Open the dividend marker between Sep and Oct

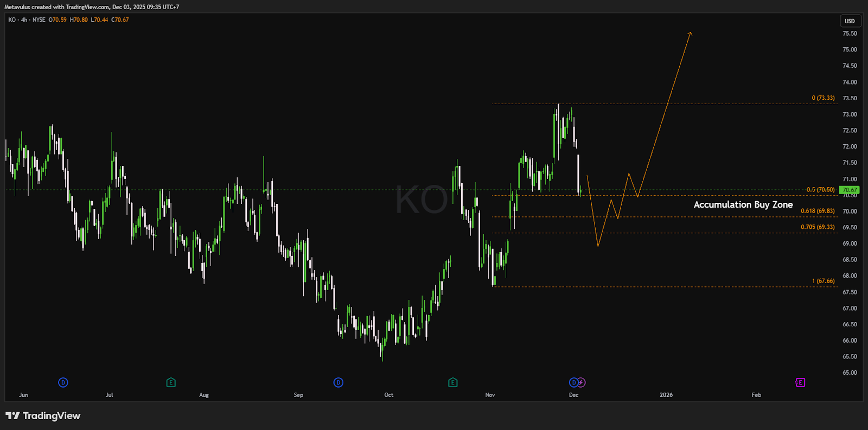[338, 383]
